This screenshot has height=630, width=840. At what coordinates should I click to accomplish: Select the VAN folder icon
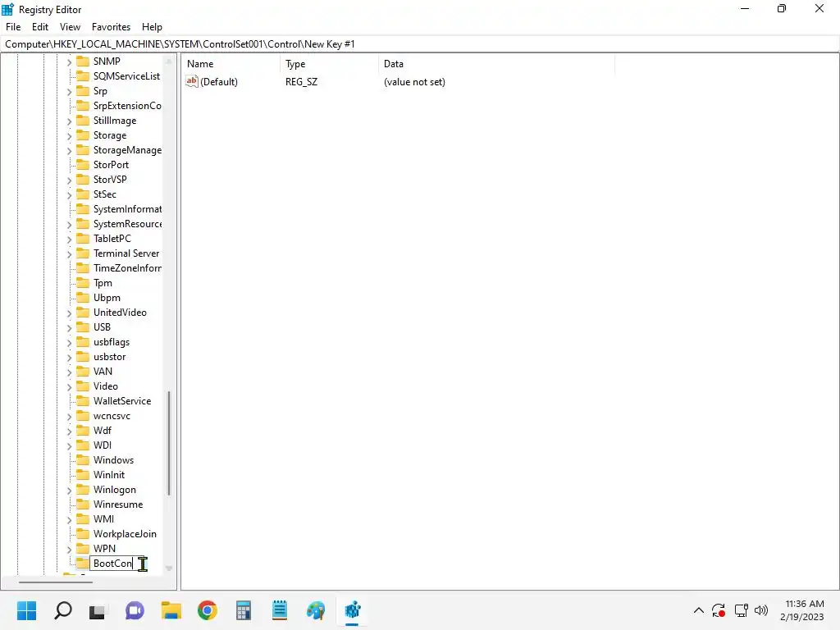(x=83, y=372)
